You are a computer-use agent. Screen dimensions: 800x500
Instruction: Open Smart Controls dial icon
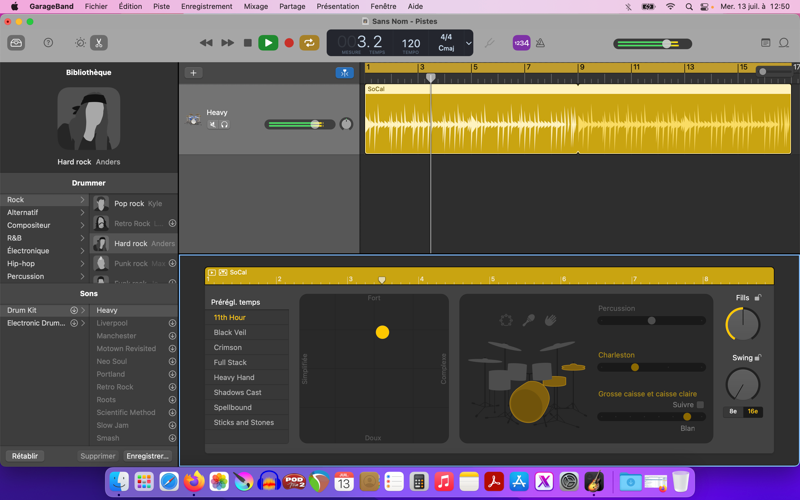point(80,43)
